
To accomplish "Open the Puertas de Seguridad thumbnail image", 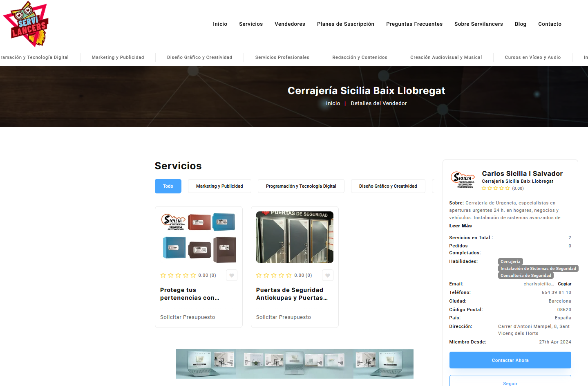I will 295,237.
